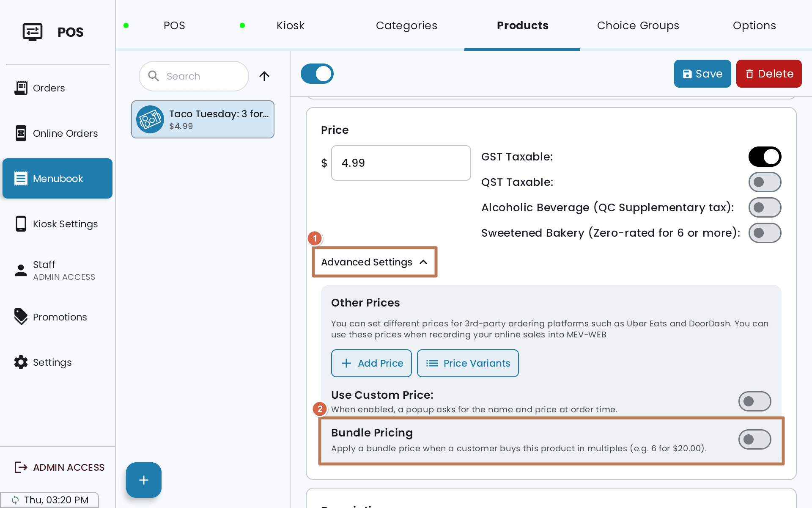Screen dimensions: 812x508
Task: Delete this product
Action: coord(769,74)
